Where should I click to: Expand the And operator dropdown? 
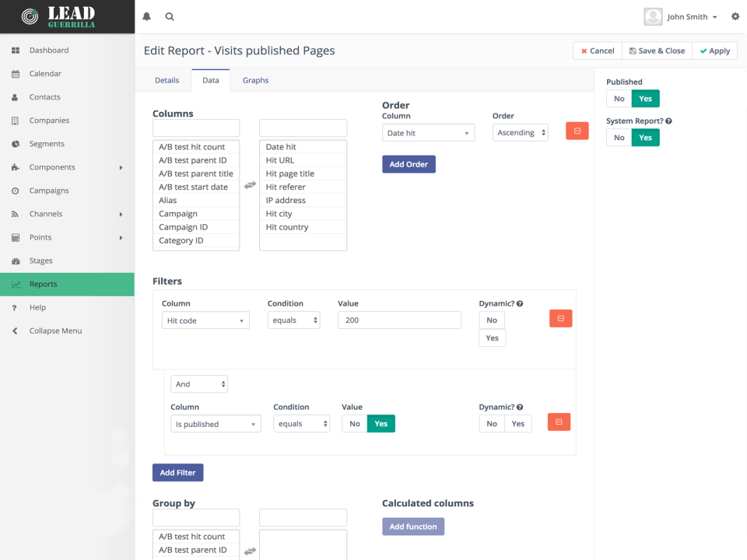199,384
